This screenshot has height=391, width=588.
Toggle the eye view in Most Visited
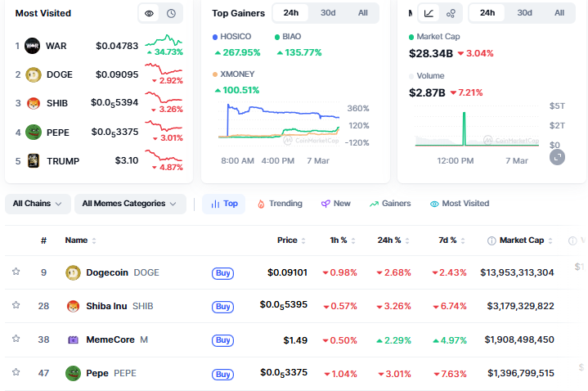point(149,13)
